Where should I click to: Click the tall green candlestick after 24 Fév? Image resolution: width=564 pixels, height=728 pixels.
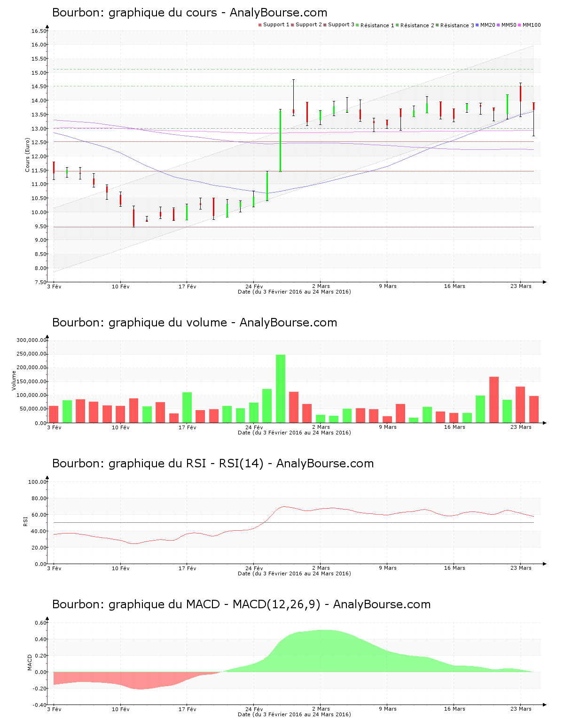pyautogui.click(x=281, y=140)
